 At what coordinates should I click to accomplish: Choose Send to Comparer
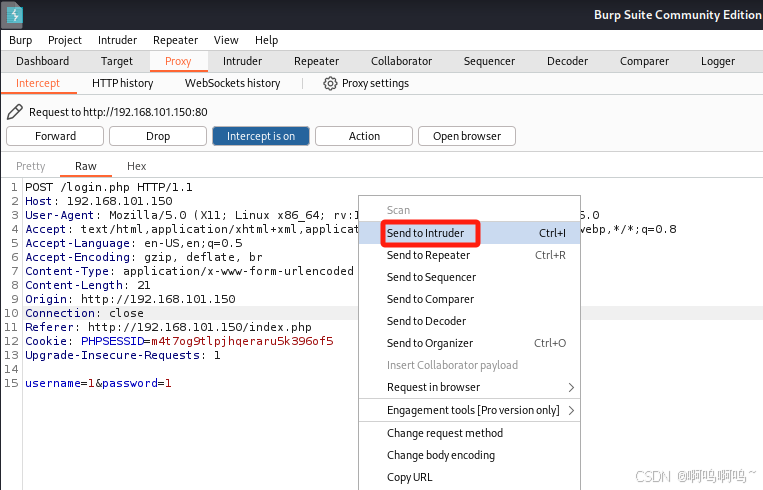point(470,299)
